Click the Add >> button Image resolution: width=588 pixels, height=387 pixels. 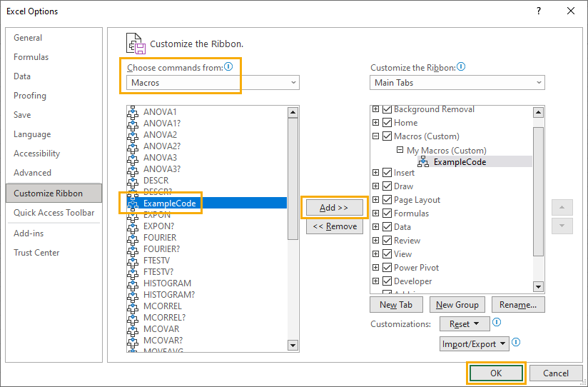pos(335,208)
